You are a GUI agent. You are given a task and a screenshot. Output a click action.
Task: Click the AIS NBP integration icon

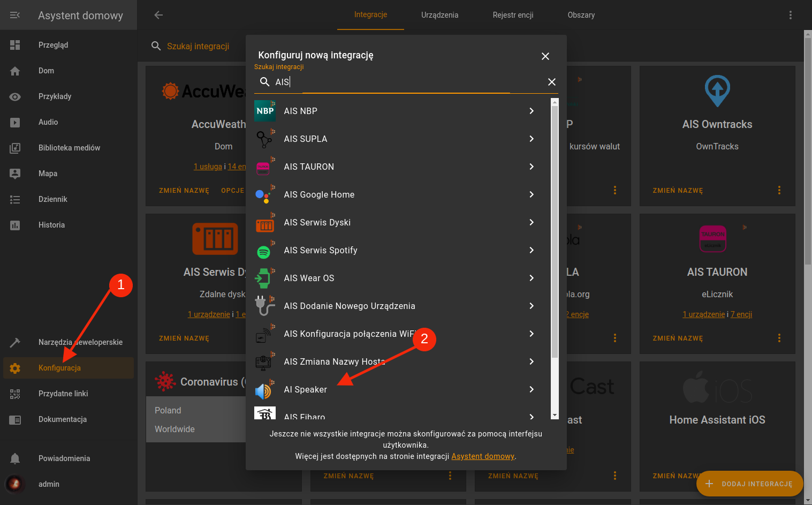coord(265,111)
